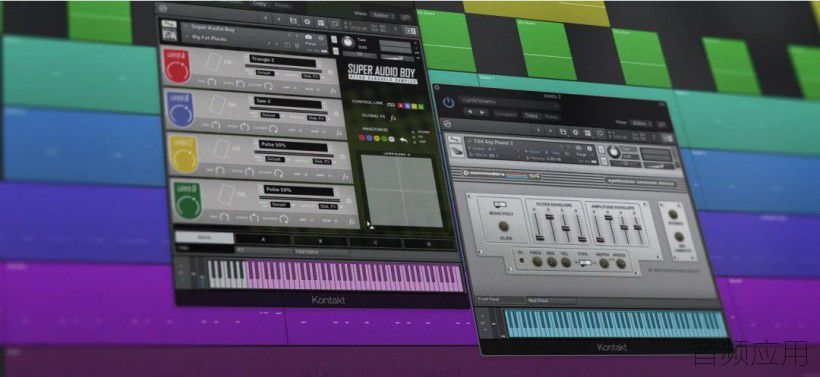Image resolution: width=820 pixels, height=377 pixels.
Task: Toggle red Control Link square
Action: click(401, 105)
